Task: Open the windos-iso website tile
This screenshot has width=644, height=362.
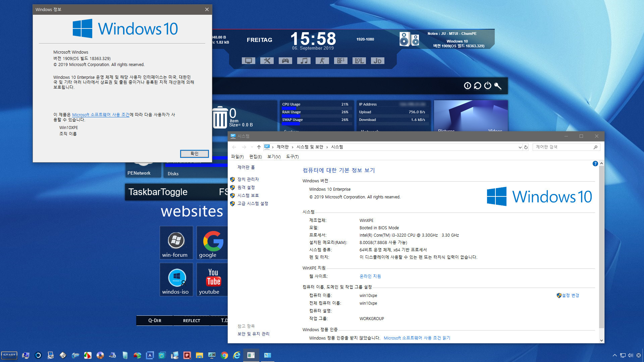Action: click(176, 279)
